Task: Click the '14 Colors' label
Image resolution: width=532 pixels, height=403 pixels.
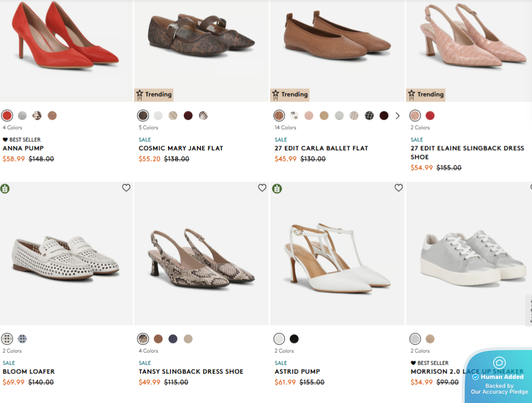Action: point(285,128)
